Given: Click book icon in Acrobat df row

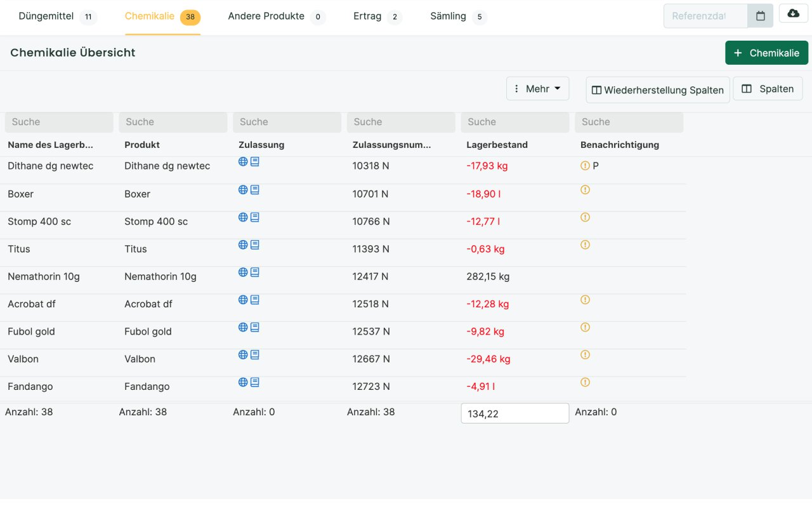Looking at the screenshot, I should tap(255, 300).
